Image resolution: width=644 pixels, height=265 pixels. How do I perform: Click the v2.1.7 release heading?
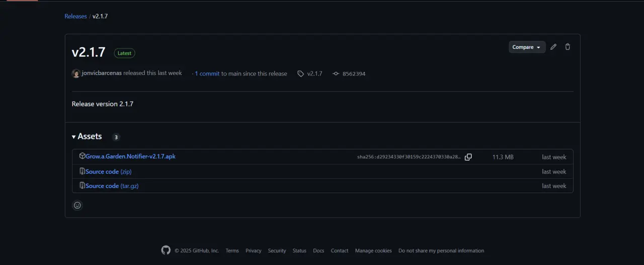point(89,52)
